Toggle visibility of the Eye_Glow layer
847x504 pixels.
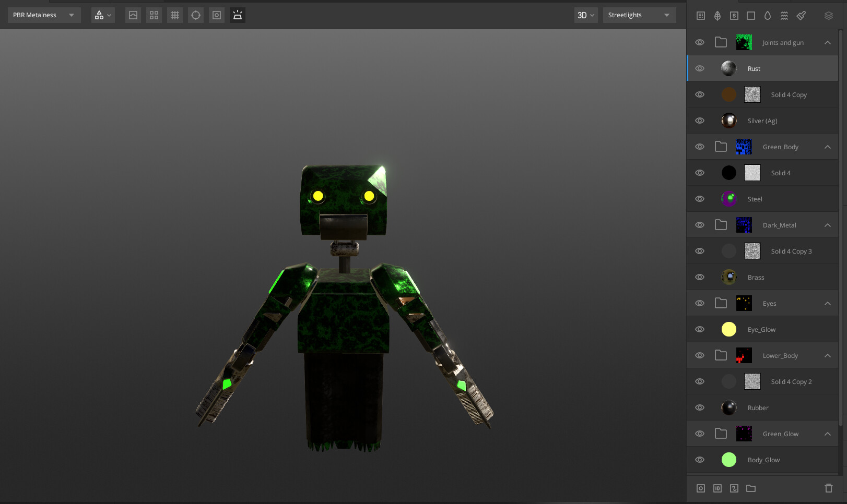pos(699,329)
